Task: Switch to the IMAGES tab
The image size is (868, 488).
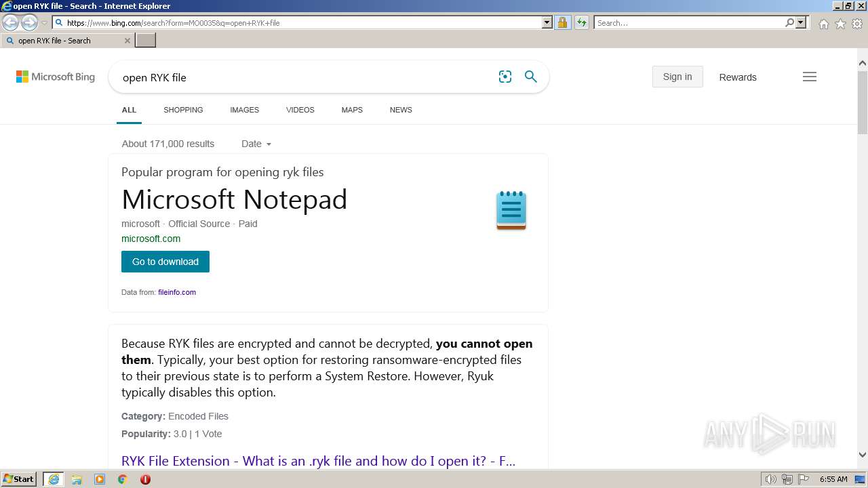Action: pyautogui.click(x=244, y=110)
